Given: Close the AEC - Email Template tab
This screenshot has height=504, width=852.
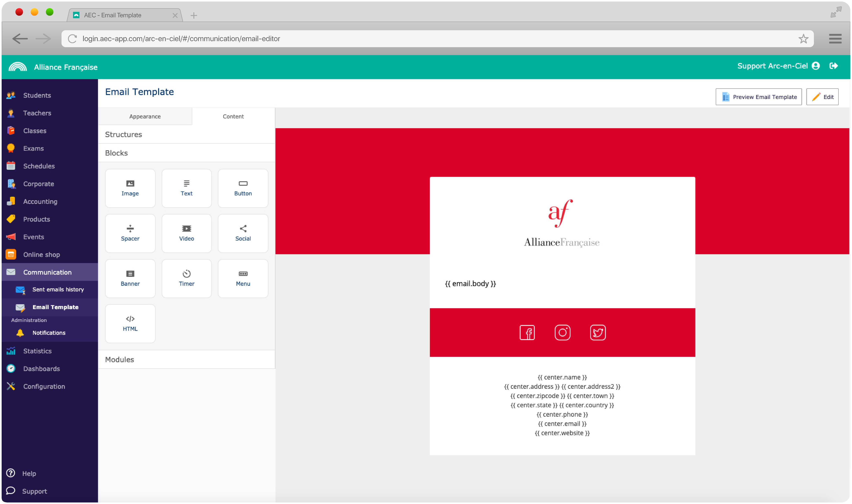Looking at the screenshot, I should (175, 15).
